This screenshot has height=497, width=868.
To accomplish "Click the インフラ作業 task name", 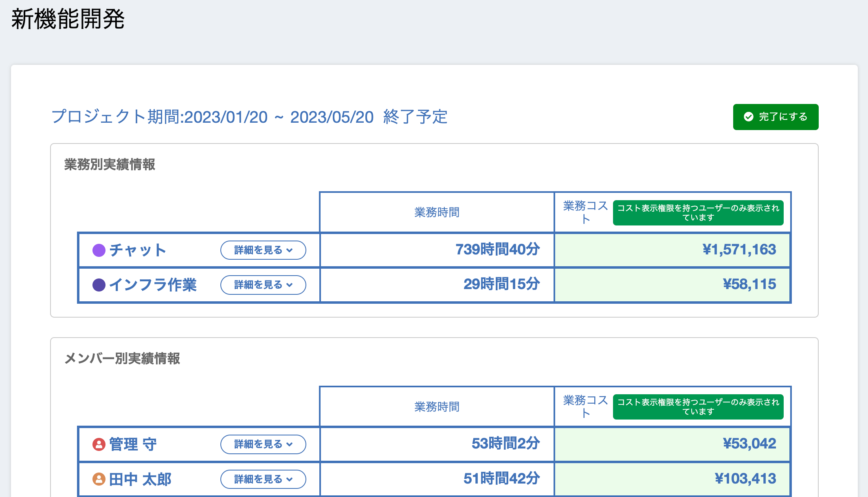I will pos(153,285).
